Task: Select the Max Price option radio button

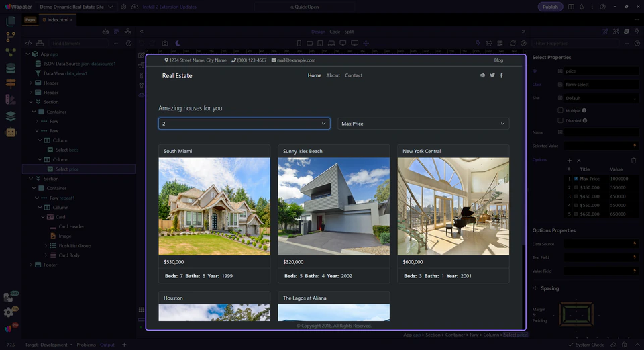Action: pos(576,179)
